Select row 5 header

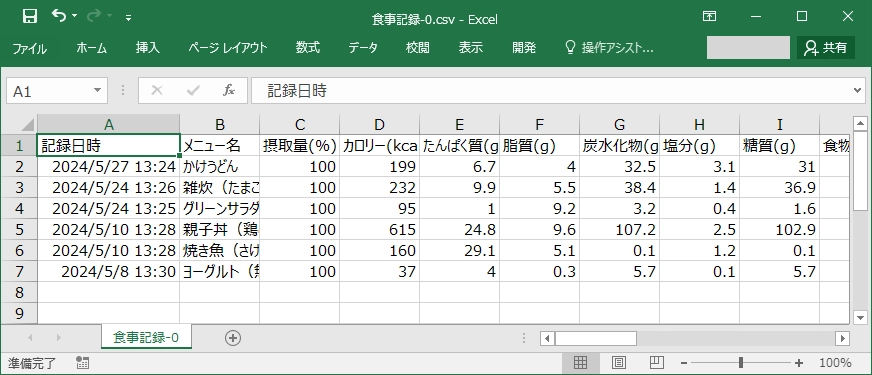click(x=19, y=229)
